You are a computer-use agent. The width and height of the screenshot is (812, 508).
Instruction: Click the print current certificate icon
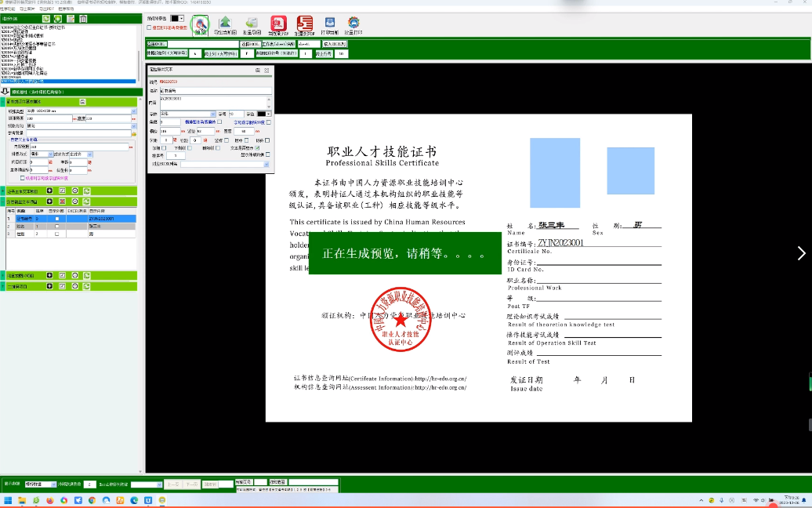pyautogui.click(x=328, y=25)
